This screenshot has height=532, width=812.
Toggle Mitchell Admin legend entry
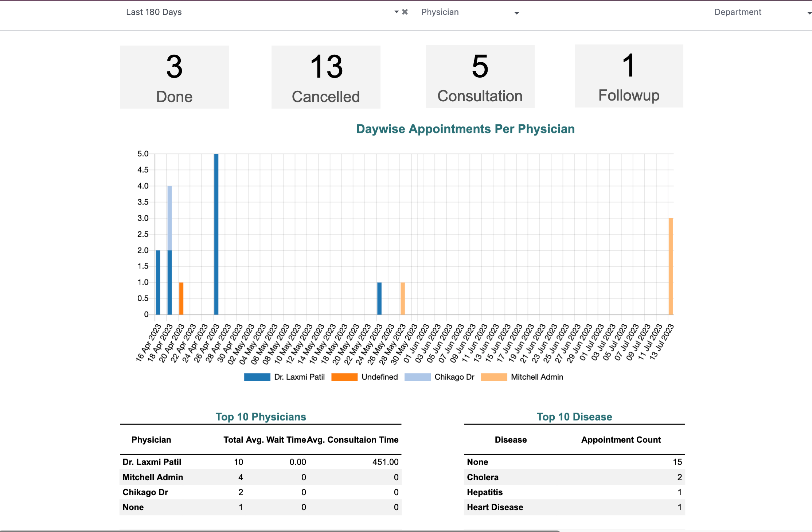click(x=494, y=377)
